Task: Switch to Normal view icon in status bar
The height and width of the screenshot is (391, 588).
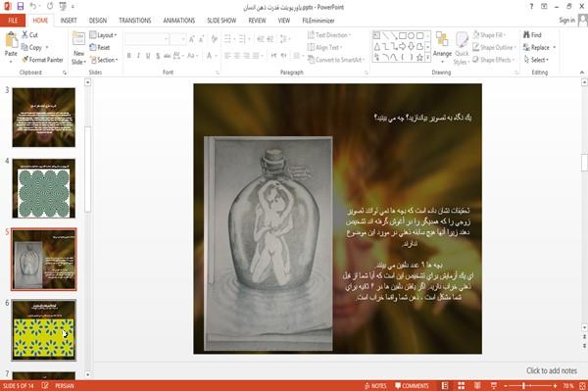Action: point(445,386)
